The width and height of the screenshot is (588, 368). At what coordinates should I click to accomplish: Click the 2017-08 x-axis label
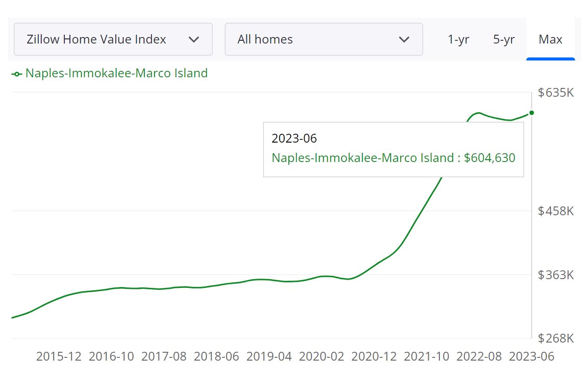pyautogui.click(x=164, y=356)
